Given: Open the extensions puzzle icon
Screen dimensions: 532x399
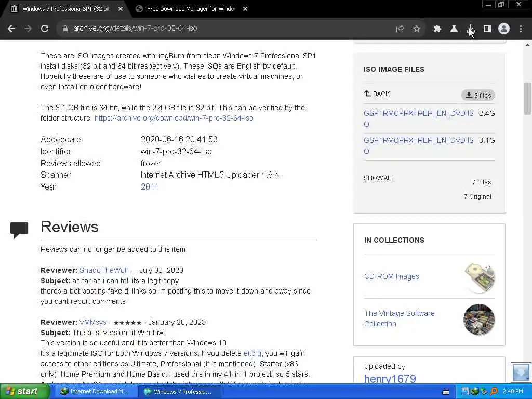Looking at the screenshot, I should coord(437,29).
